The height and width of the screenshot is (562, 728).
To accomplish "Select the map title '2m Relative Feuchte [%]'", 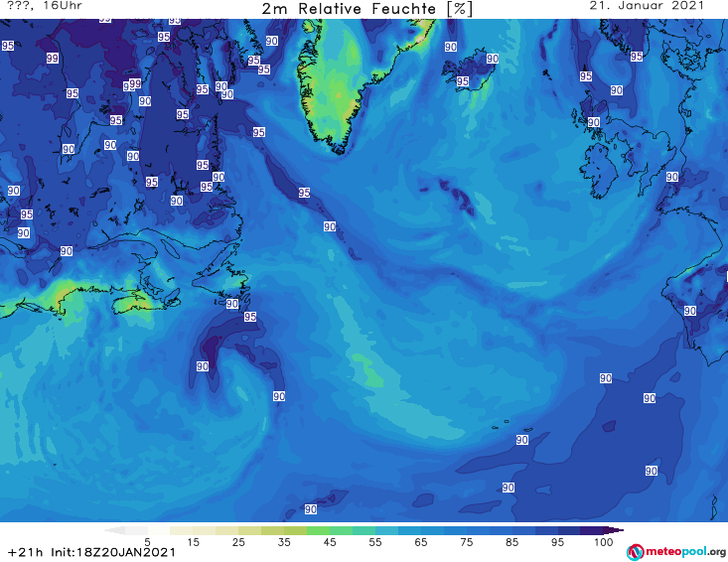I will (x=366, y=9).
